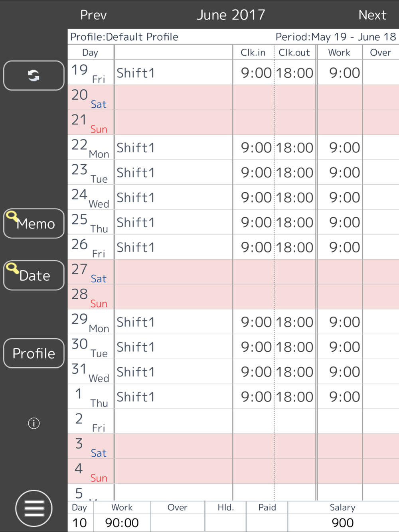Open the Profile button
399x532 pixels.
pyautogui.click(x=34, y=353)
